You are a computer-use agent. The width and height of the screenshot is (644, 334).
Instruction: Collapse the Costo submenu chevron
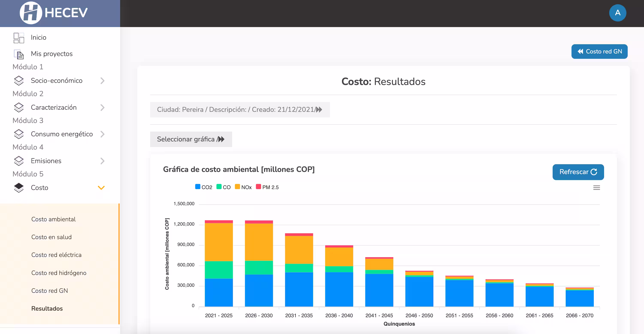click(101, 188)
